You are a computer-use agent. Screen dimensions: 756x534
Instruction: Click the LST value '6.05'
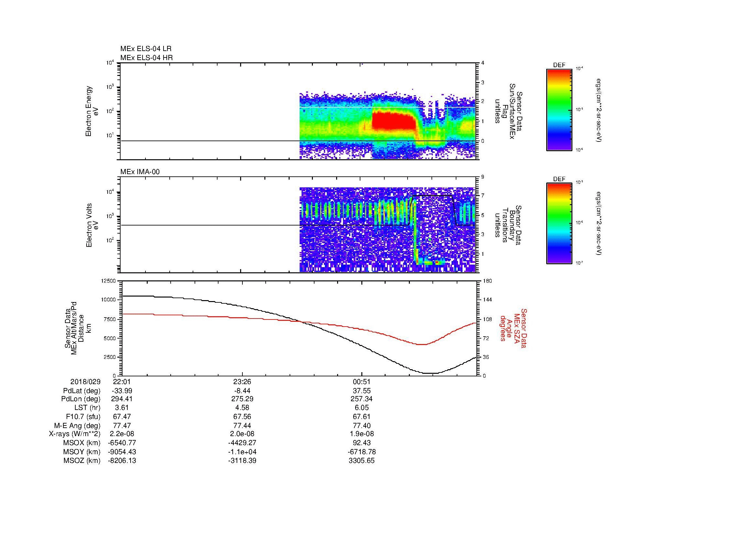tap(362, 408)
